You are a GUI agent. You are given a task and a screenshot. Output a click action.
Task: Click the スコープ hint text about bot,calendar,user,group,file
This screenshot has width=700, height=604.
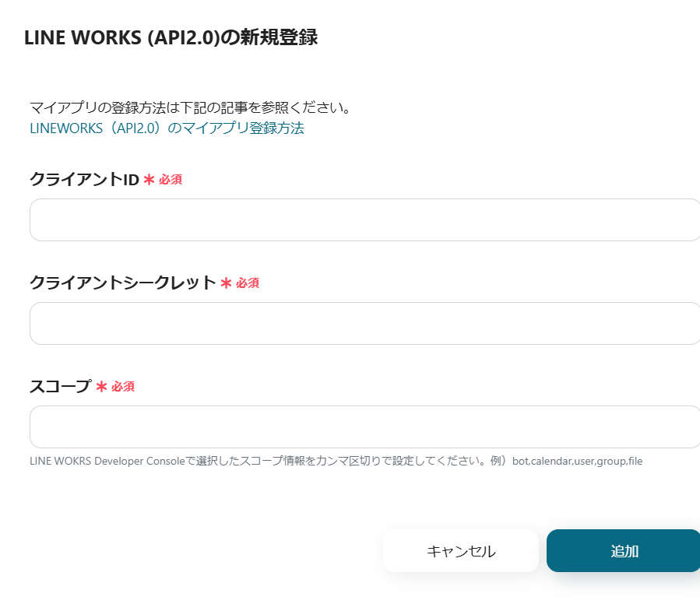pos(336,461)
